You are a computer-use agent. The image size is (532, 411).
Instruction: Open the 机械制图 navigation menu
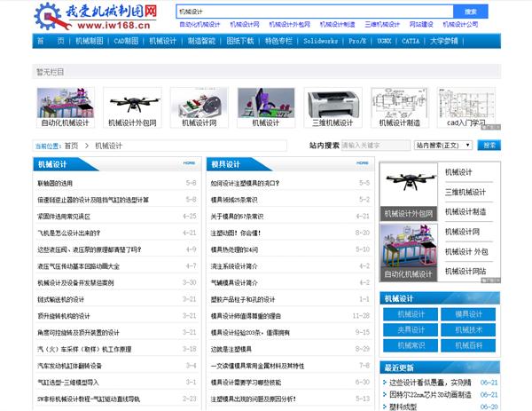pyautogui.click(x=90, y=41)
